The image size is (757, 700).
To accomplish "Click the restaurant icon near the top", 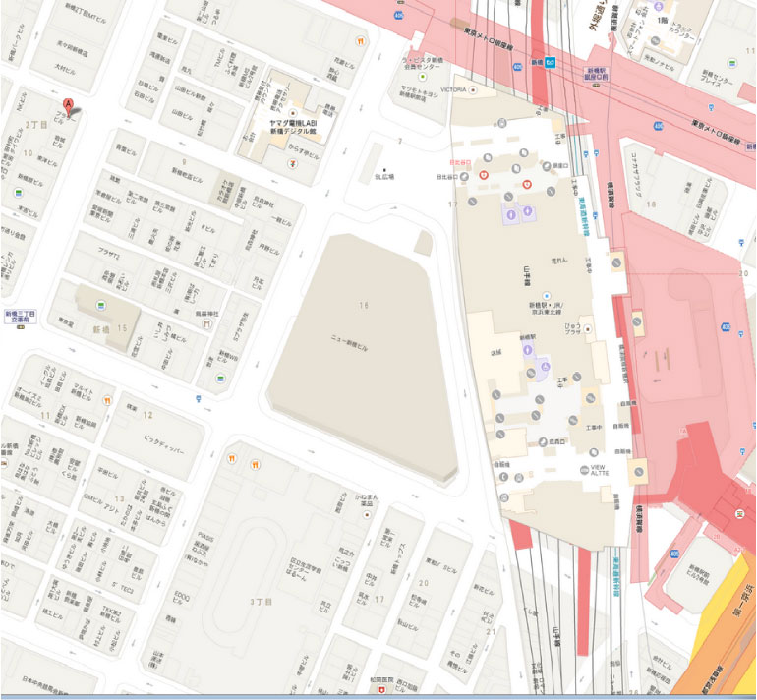I will click(362, 41).
